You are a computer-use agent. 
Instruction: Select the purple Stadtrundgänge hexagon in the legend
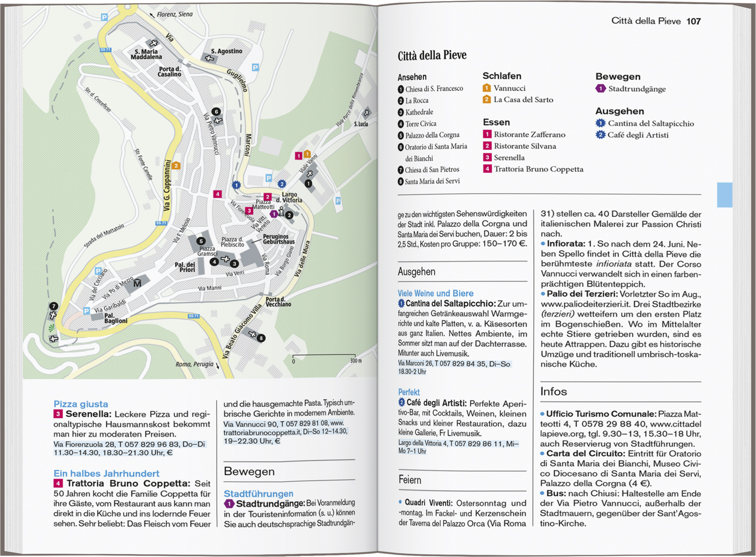point(600,89)
